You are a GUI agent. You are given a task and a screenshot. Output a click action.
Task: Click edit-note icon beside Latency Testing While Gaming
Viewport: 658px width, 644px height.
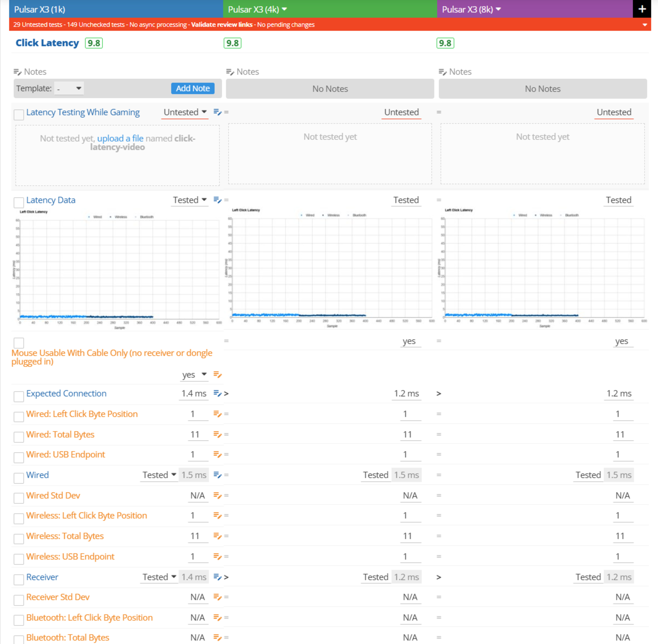pyautogui.click(x=217, y=112)
